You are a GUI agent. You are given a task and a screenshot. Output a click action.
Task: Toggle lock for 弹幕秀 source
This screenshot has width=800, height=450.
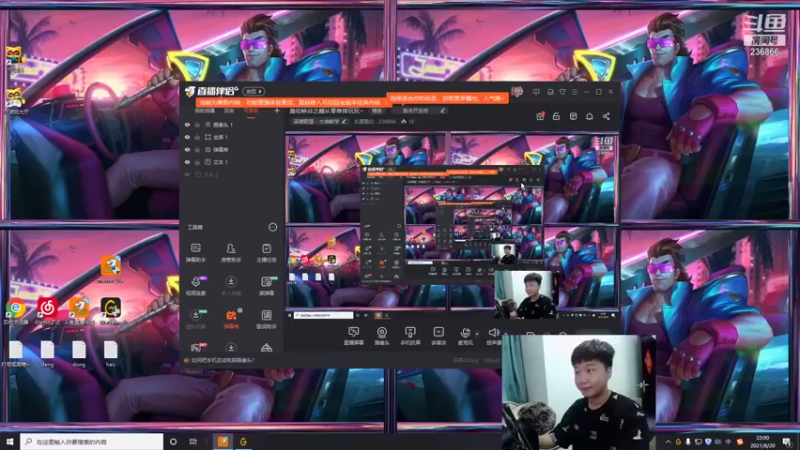197,149
